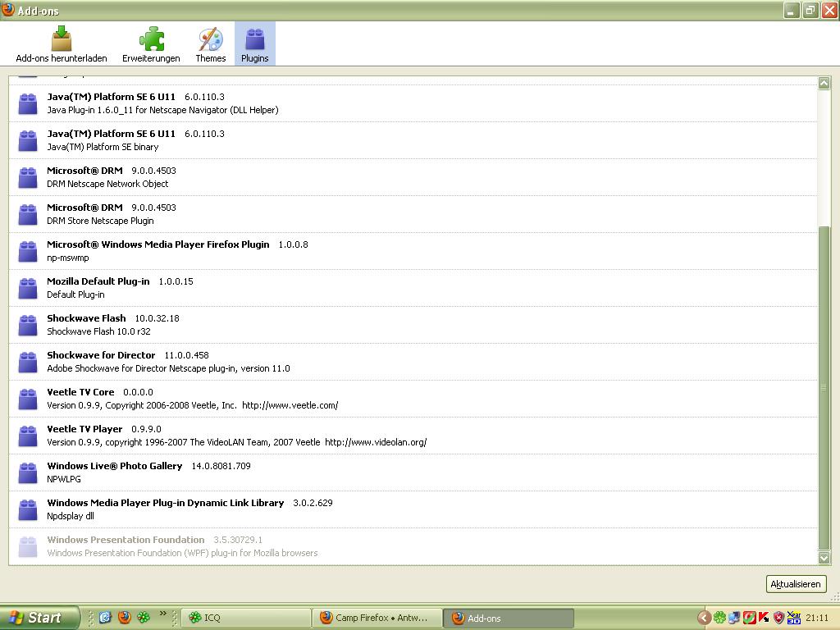Screen dimensions: 840x630
Task: Click Kaspersky K icon in system tray
Action: [764, 619]
